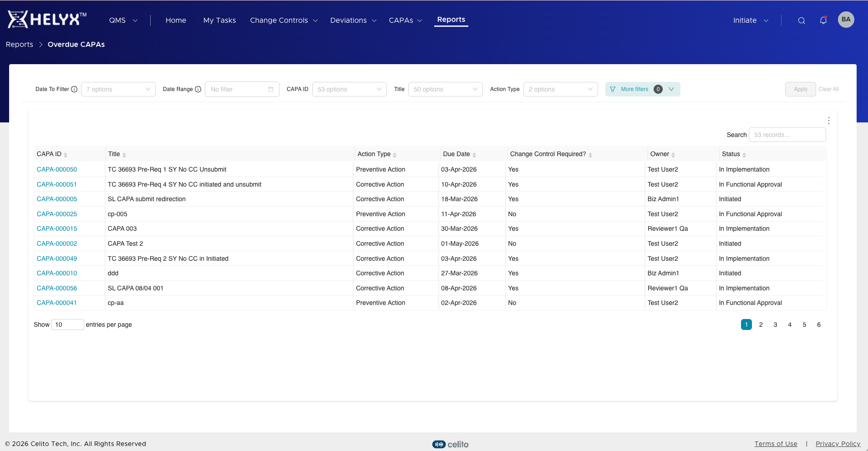Click the Terms of Use link

(x=776, y=444)
